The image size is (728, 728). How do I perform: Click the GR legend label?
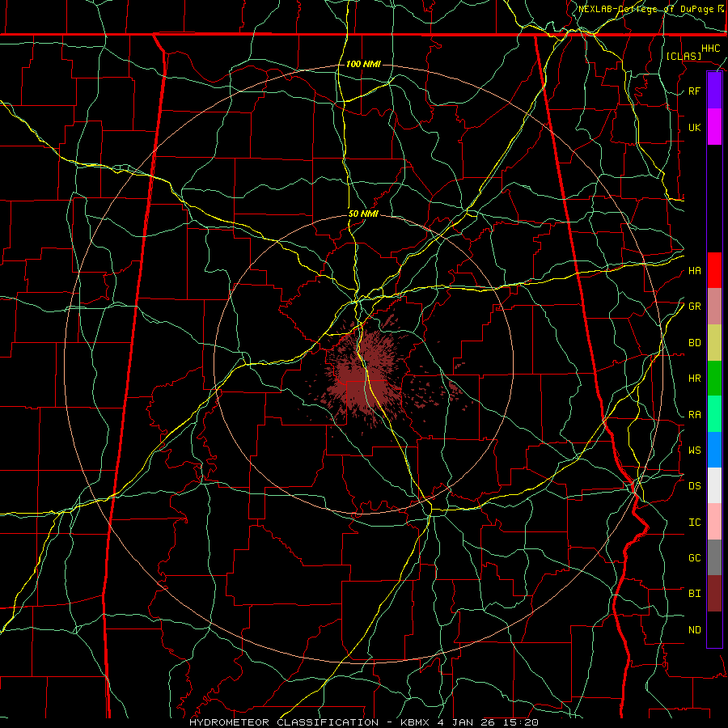coord(694,307)
